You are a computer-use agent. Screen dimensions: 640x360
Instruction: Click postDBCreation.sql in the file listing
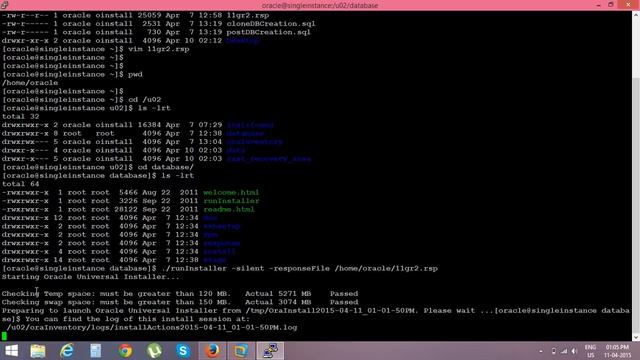tap(269, 32)
